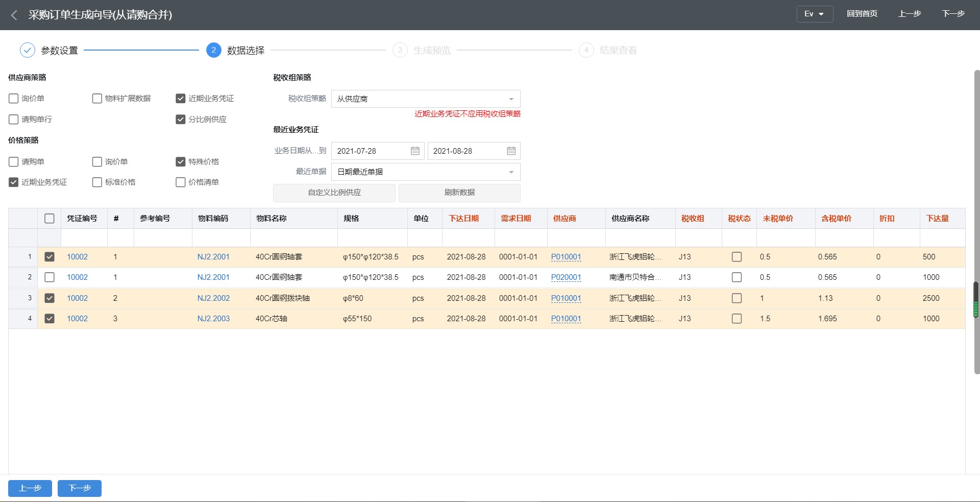Click step 1 参数设置 checkmark circle
This screenshot has width=980, height=502.
27,50
